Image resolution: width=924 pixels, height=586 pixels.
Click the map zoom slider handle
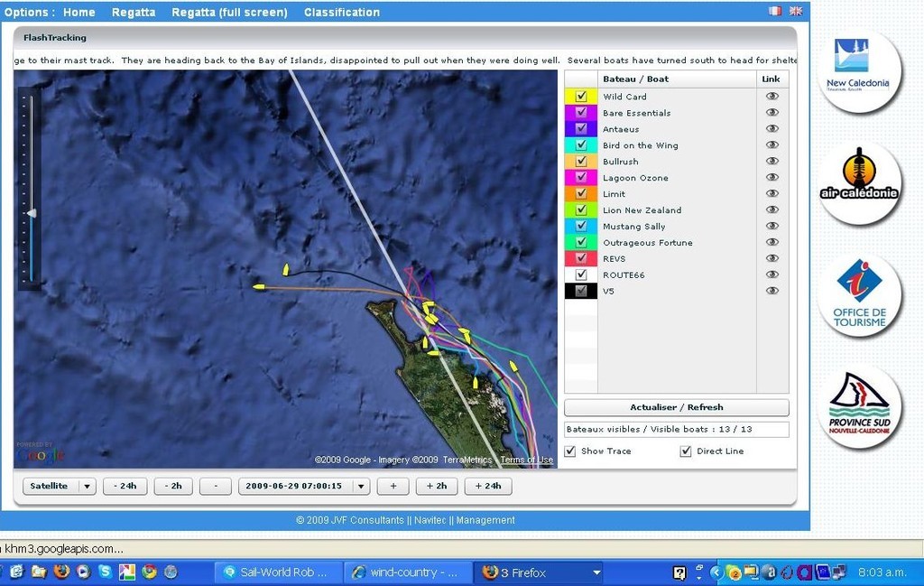(x=32, y=213)
